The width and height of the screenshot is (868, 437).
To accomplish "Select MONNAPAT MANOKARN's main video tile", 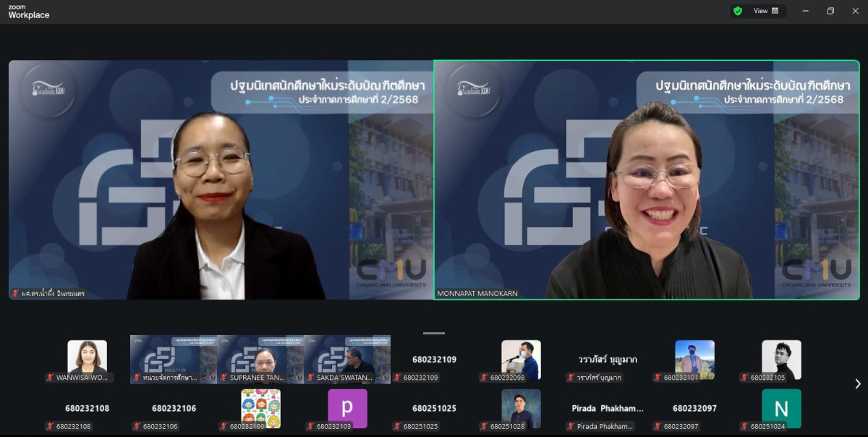I will coord(647,179).
